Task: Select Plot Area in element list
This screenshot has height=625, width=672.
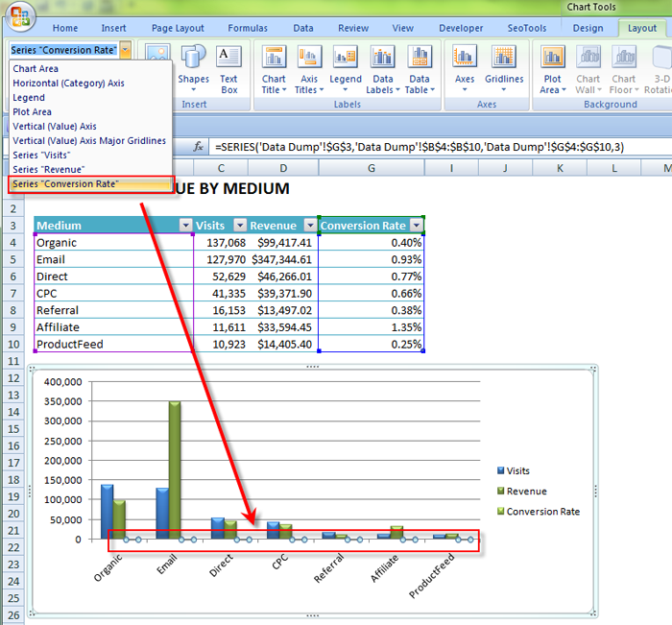Action: 91,112
